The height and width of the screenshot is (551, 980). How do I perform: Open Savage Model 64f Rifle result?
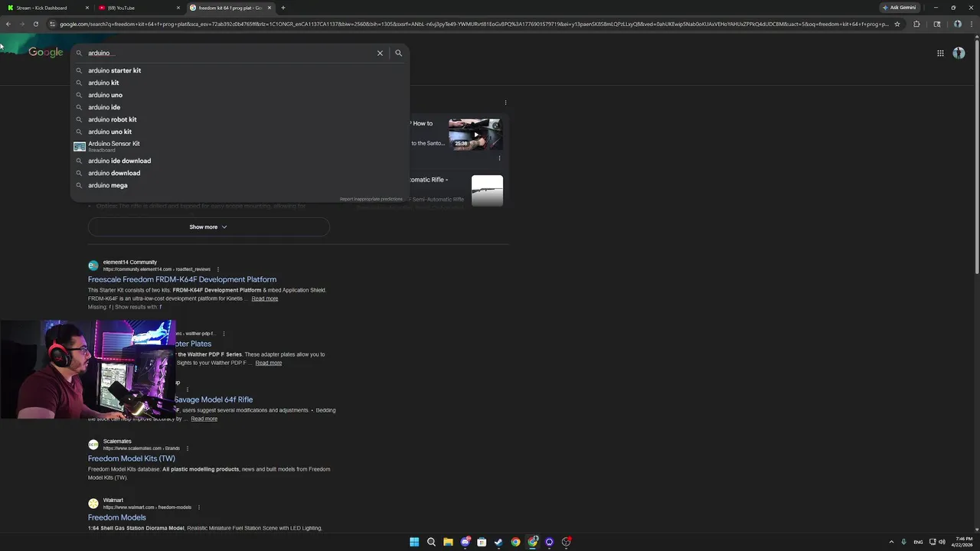(x=214, y=399)
